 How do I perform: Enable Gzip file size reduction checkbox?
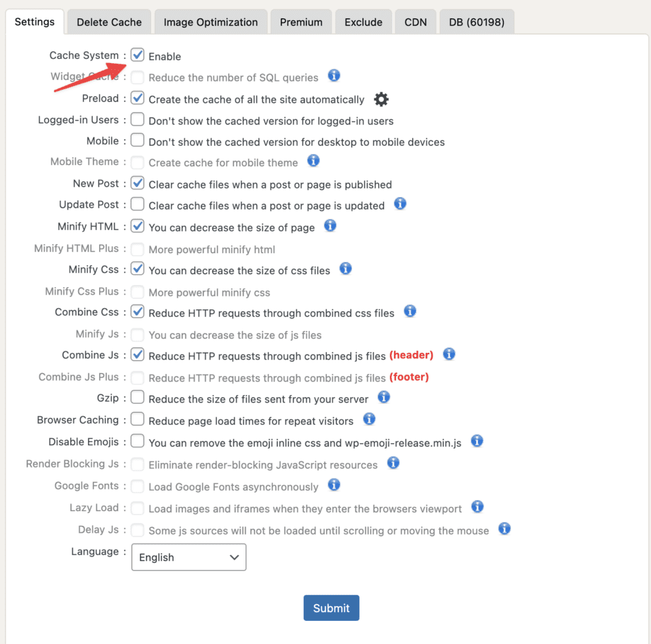[x=138, y=397]
